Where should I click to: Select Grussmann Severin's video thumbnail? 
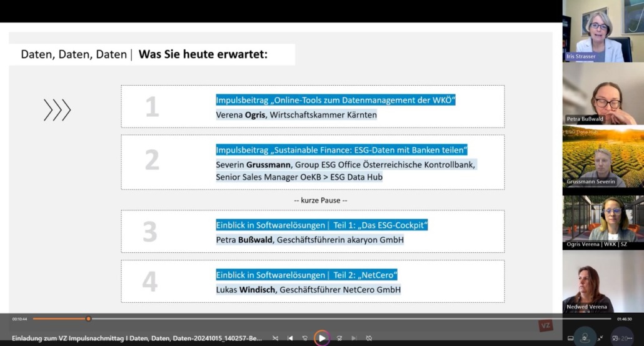(603, 156)
